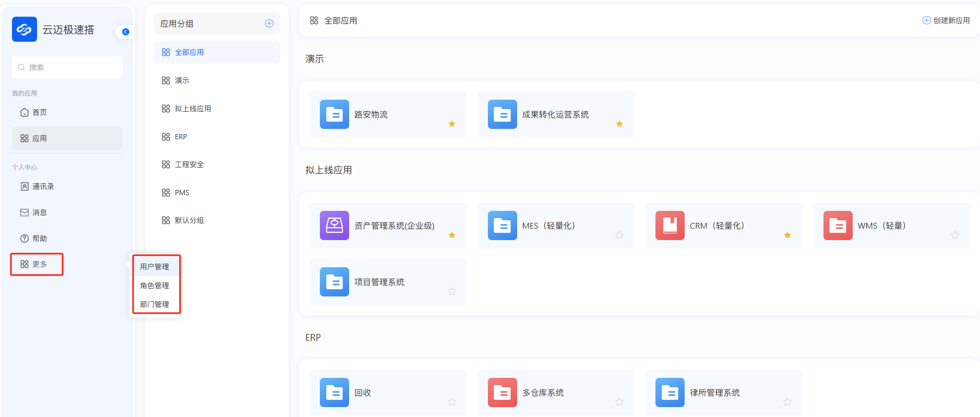Favorite MES（轻量化）with its star
980x417 pixels.
pos(619,235)
